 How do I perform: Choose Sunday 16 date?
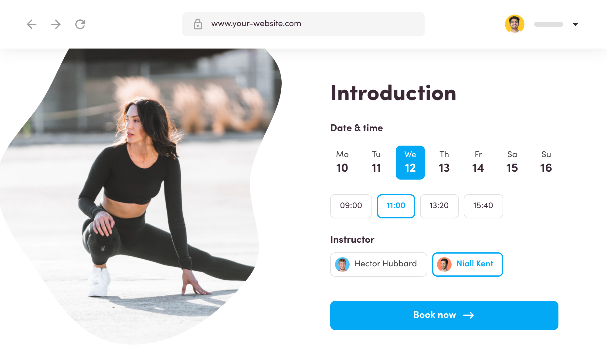pos(546,163)
